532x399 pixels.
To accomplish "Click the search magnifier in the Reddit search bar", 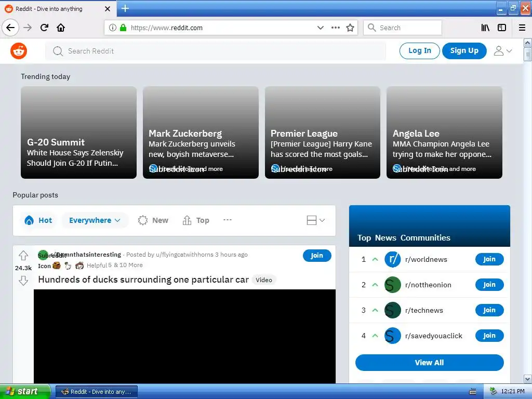I will pos(58,51).
